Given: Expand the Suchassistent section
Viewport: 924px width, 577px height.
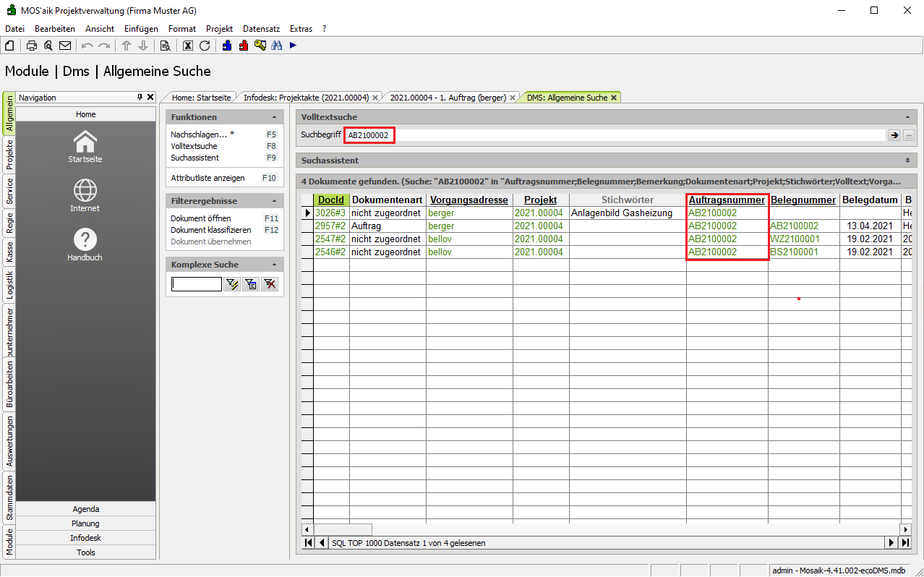Looking at the screenshot, I should coord(907,161).
